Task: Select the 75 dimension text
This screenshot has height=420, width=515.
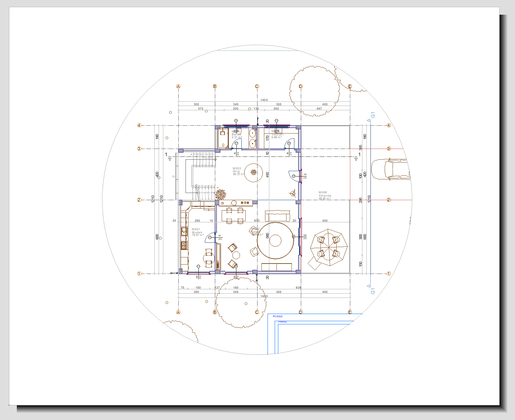Action: pos(183,288)
